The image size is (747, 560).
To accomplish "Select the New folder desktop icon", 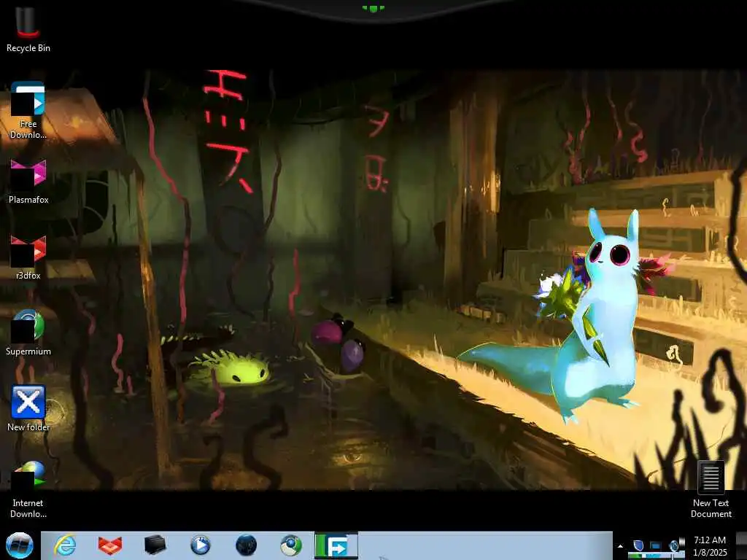I will pos(28,408).
